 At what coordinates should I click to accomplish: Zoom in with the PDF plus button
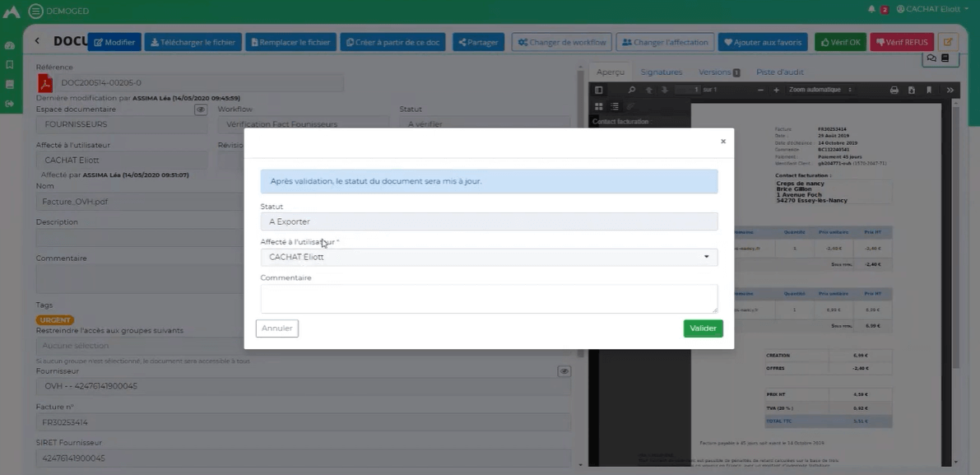click(x=776, y=90)
